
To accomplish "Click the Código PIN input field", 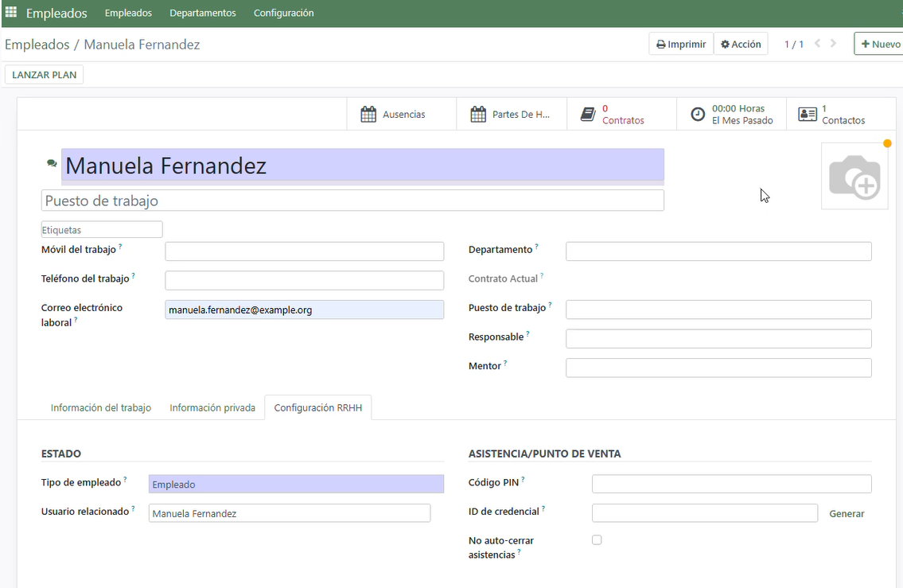I will [x=731, y=484].
